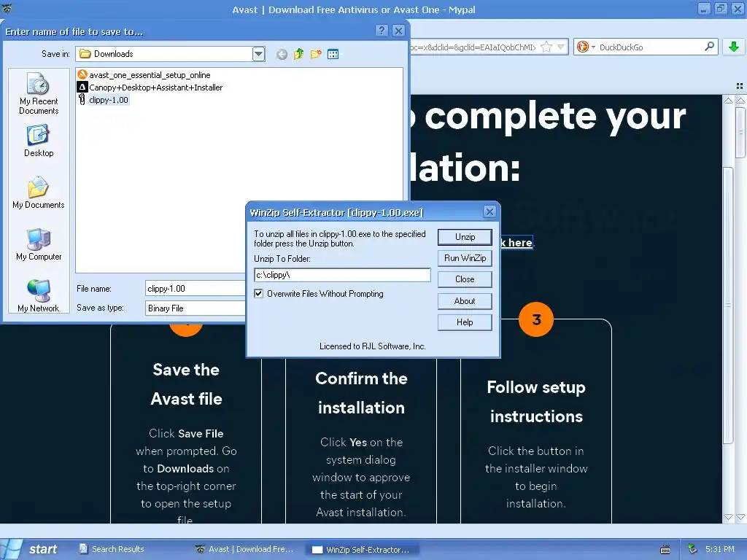
Task: Open the Downloads green arrow button
Action: [x=734, y=47]
